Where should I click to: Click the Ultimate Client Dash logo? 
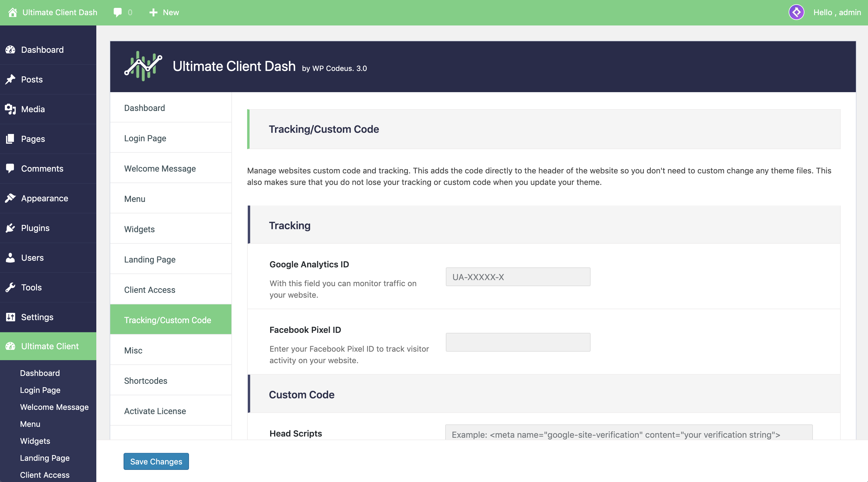click(x=143, y=66)
